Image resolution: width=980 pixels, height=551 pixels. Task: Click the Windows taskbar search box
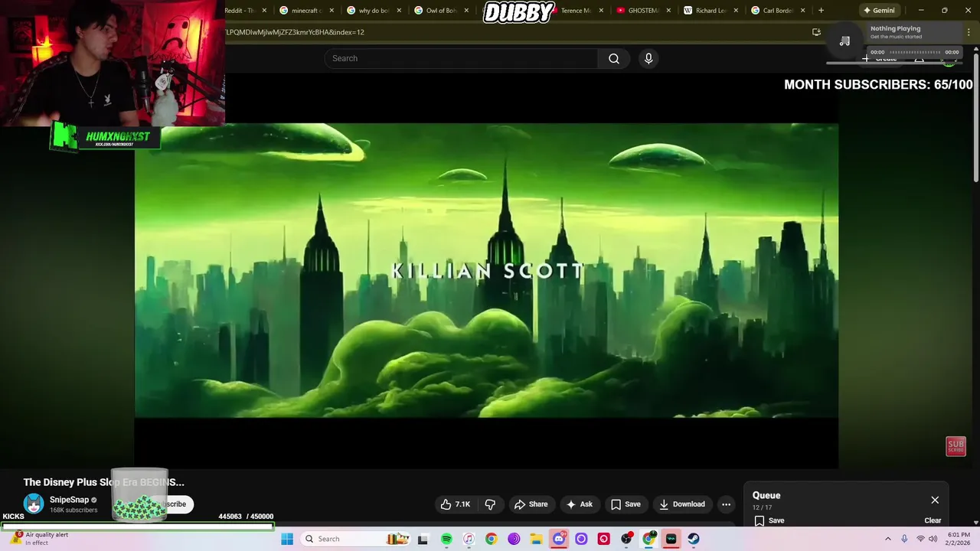coord(356,539)
